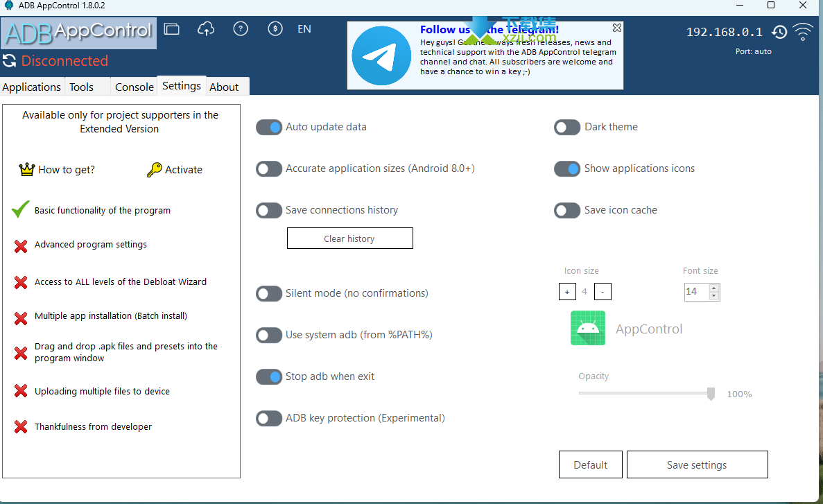The image size is (823, 504).
Task: Enable ADB key protection (Experimental)
Action: click(x=269, y=419)
